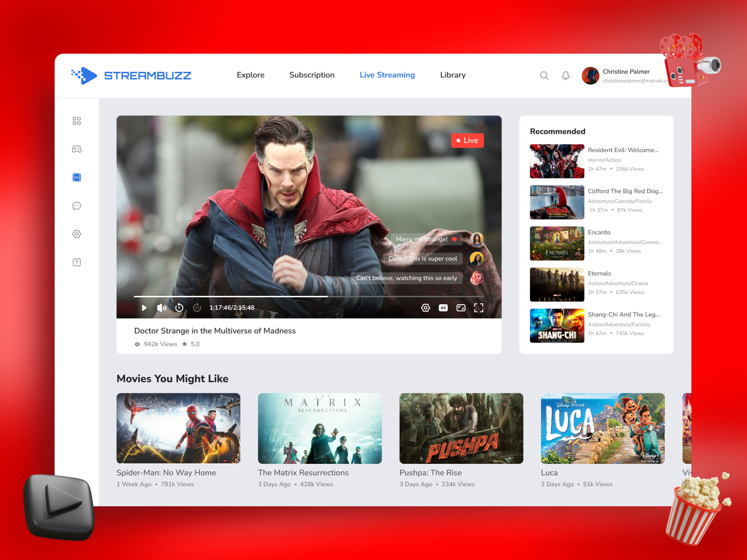Click the red Live badge
This screenshot has width=747, height=560.
pyautogui.click(x=467, y=140)
